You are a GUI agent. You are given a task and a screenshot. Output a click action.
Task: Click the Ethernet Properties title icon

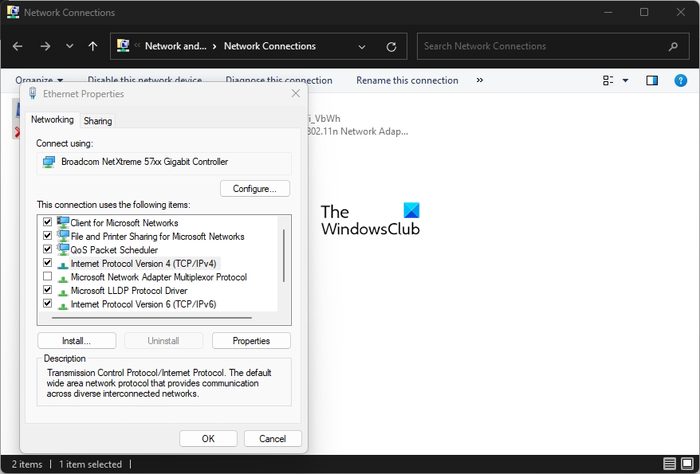click(x=33, y=93)
